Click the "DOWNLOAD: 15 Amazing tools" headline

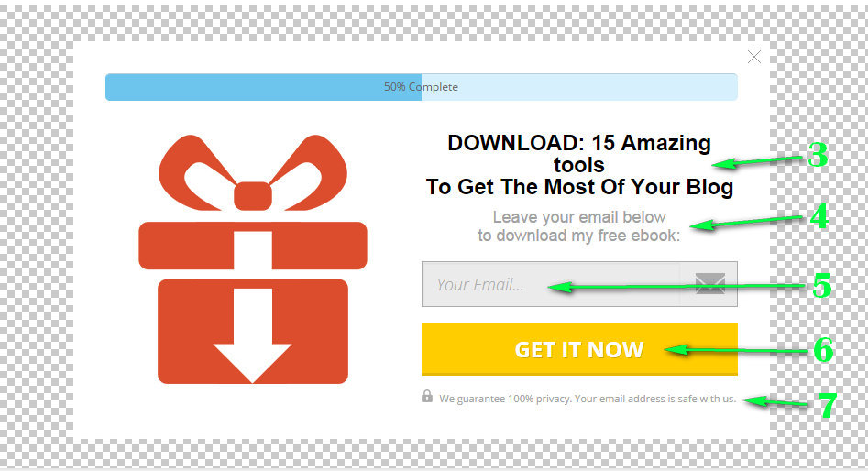point(579,154)
